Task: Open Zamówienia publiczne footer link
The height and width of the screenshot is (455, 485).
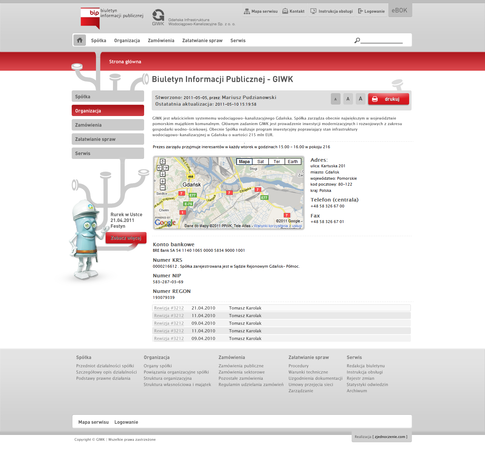Action: (241, 366)
